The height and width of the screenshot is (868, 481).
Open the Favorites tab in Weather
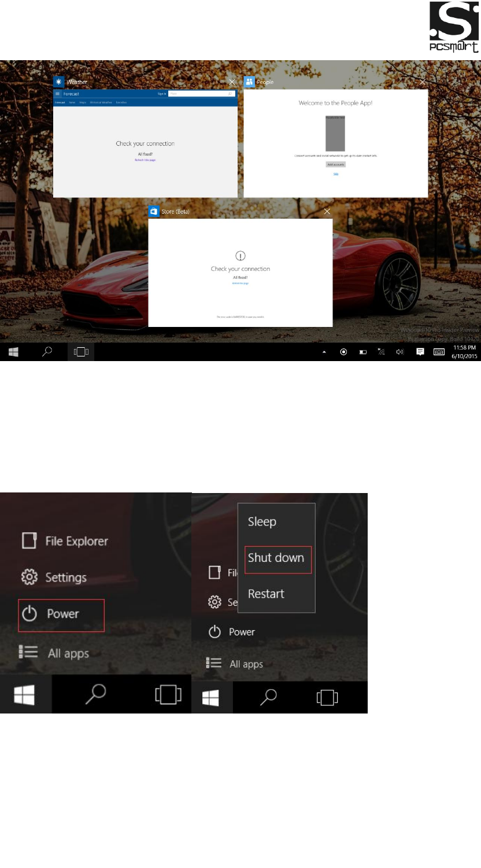pyautogui.click(x=121, y=102)
